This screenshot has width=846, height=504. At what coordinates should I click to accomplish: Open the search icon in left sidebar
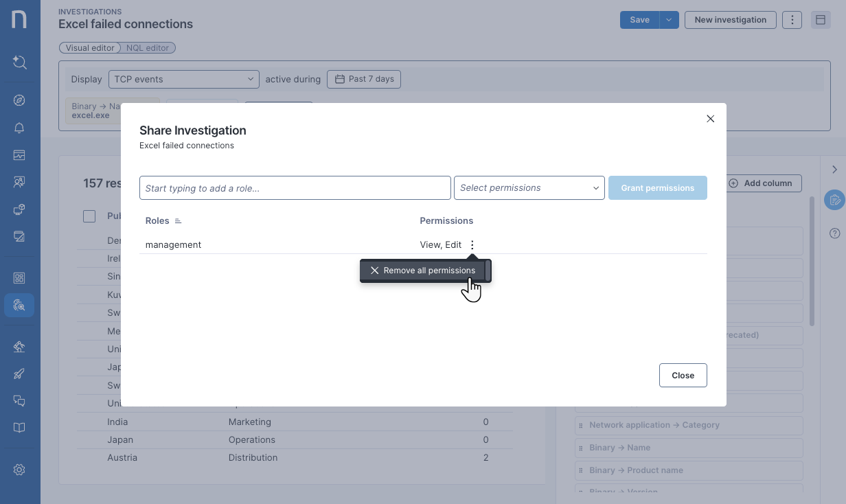pyautogui.click(x=19, y=62)
